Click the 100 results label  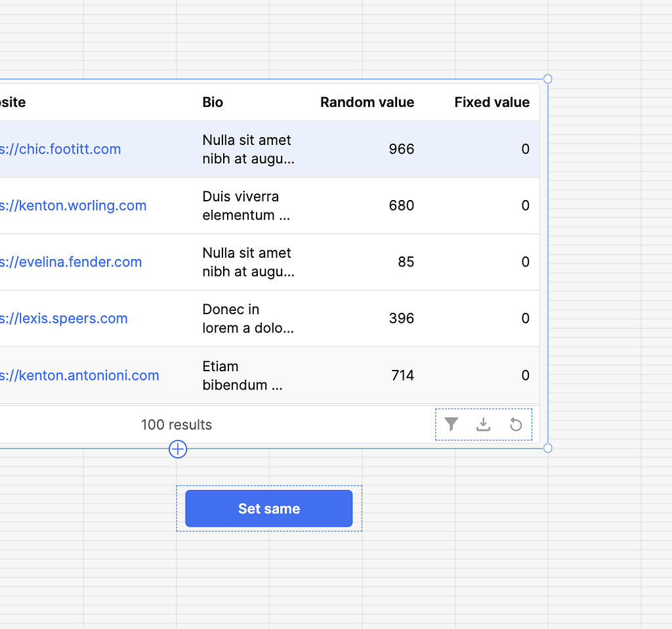point(177,424)
